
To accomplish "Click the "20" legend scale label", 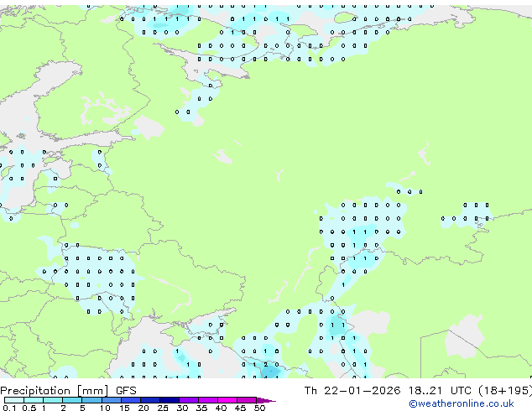I will coord(143,408).
